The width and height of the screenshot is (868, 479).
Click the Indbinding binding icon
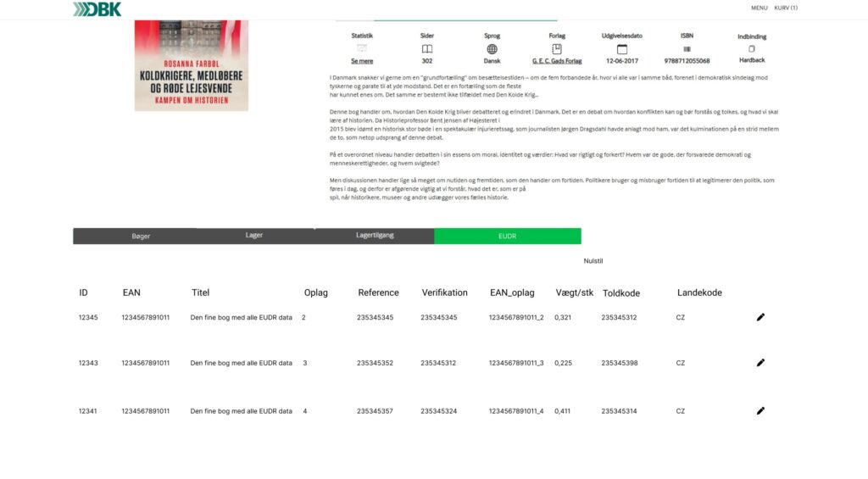pyautogui.click(x=751, y=48)
